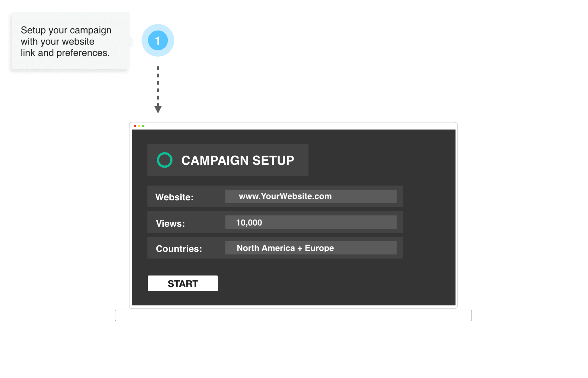Open the Countries field with North America + Europe
The width and height of the screenshot is (588, 378).
(311, 248)
